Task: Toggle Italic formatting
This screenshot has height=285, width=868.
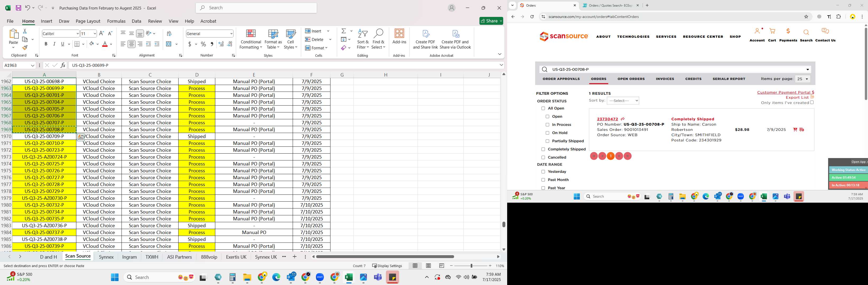Action: pos(54,44)
